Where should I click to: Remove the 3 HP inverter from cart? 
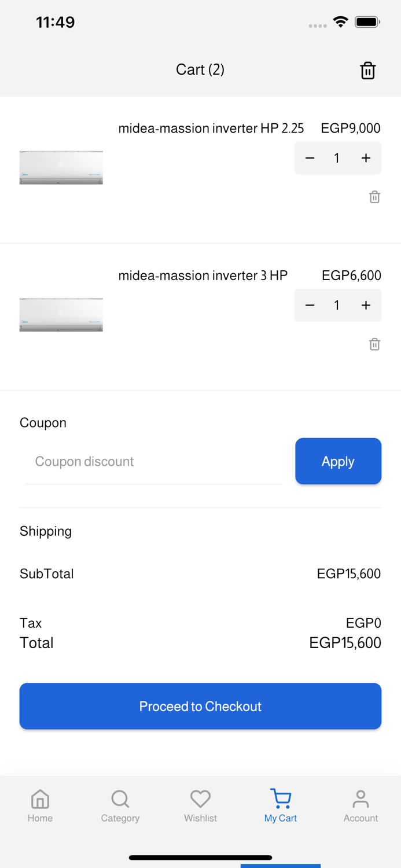(x=374, y=344)
